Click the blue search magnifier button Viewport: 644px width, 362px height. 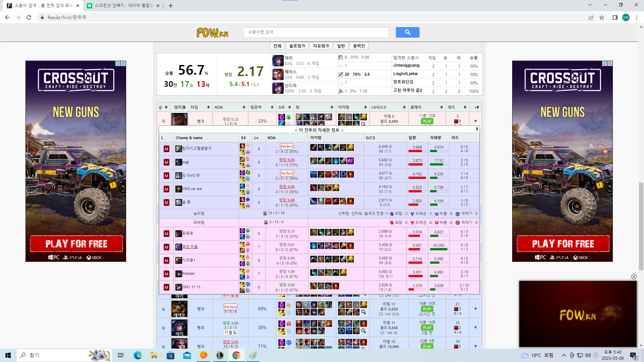(x=408, y=32)
